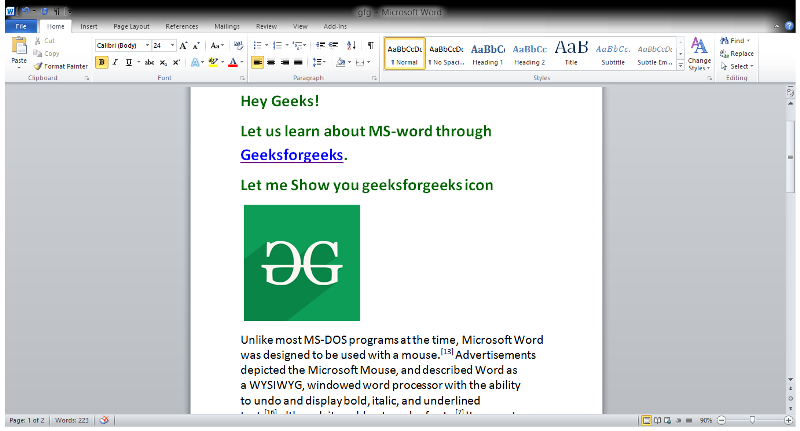Justify the paragraph text
800x431 pixels.
coord(298,62)
